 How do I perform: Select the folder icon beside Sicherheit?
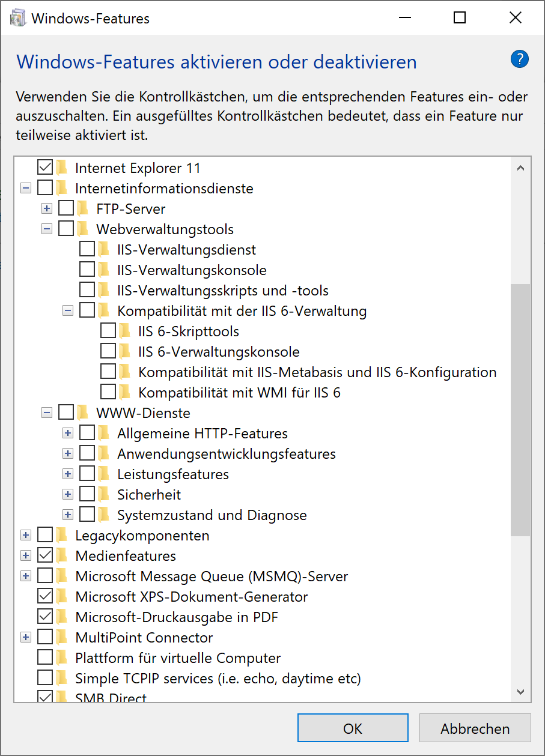[104, 495]
